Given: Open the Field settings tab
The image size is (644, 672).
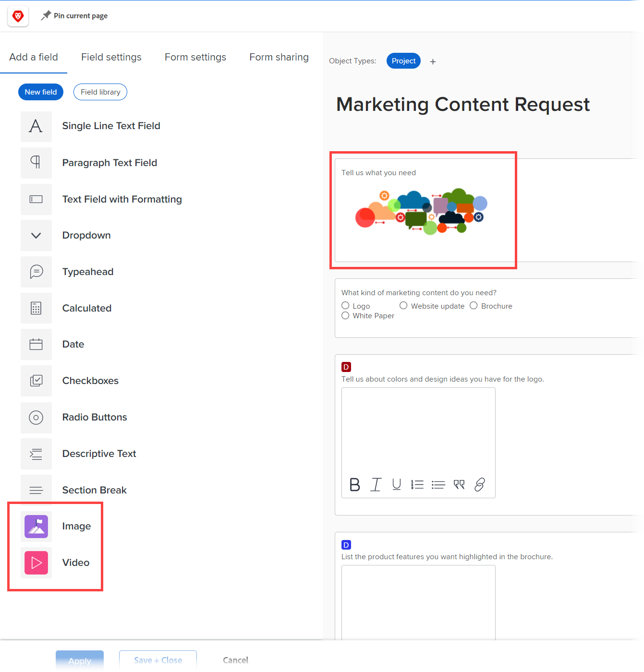Looking at the screenshot, I should tap(111, 57).
